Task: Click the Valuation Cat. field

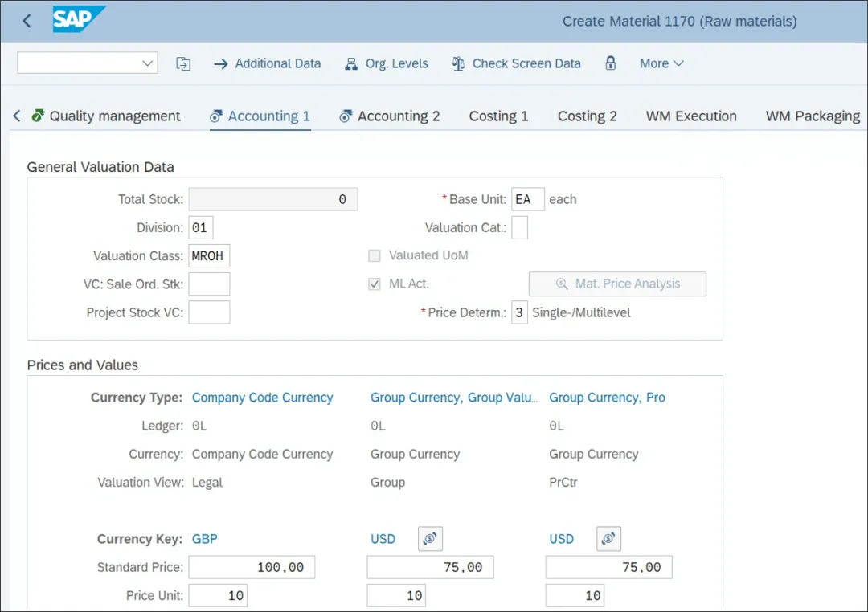Action: click(x=519, y=227)
